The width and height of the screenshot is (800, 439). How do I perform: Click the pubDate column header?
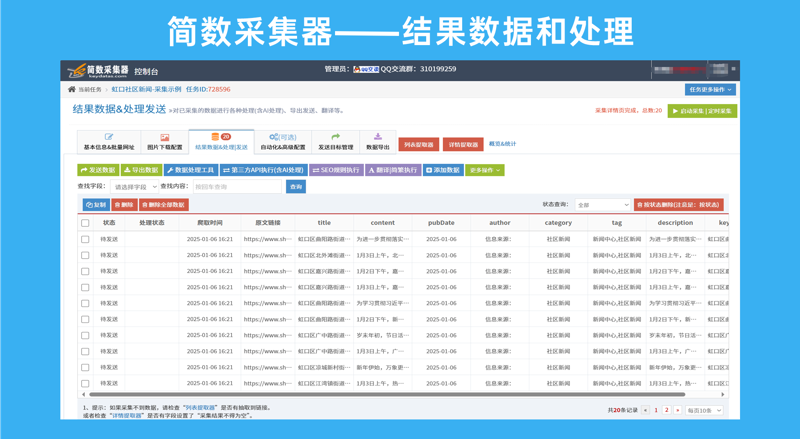tap(441, 223)
